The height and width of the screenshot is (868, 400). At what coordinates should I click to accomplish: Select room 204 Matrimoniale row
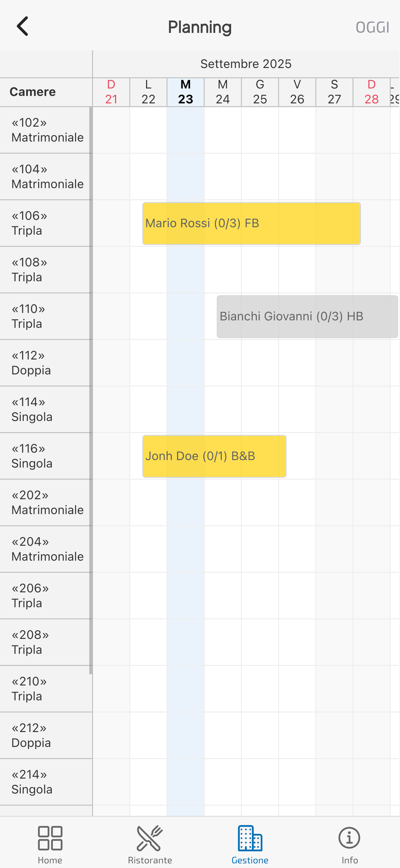point(46,549)
